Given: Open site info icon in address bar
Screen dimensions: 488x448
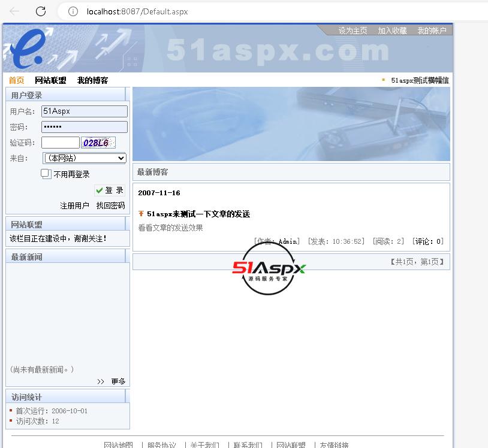Looking at the screenshot, I should tap(73, 11).
